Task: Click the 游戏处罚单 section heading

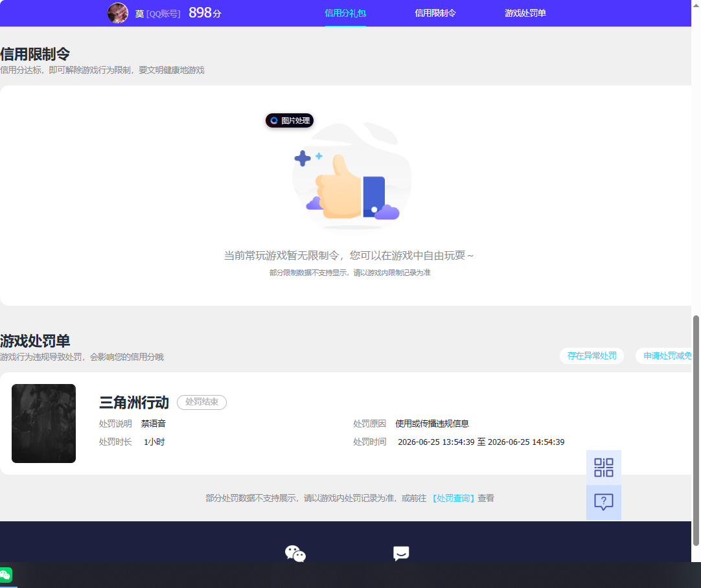Action: (x=35, y=341)
